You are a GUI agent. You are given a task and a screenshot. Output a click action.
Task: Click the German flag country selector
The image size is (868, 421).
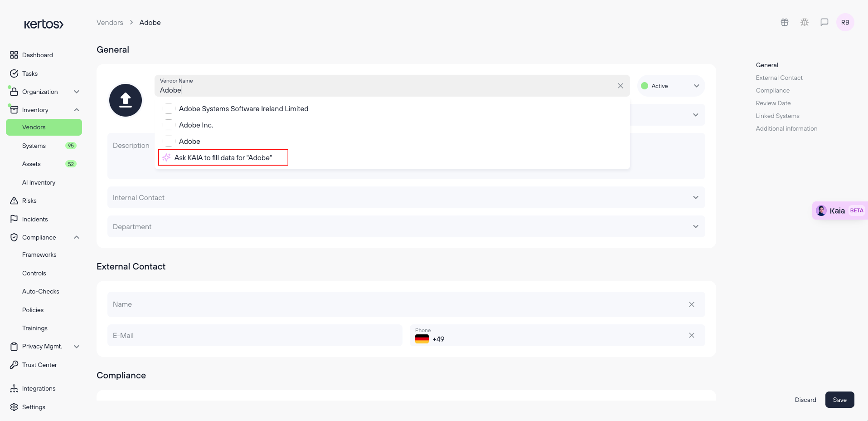422,339
